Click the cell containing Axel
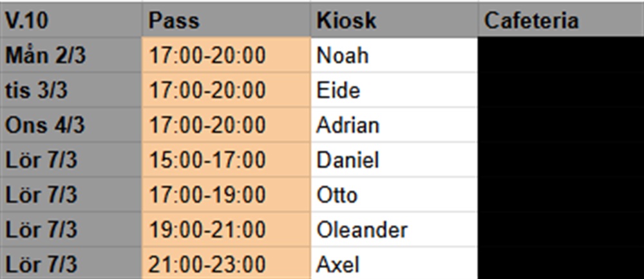Screen dimensions: 644x279 pyautogui.click(x=393, y=264)
